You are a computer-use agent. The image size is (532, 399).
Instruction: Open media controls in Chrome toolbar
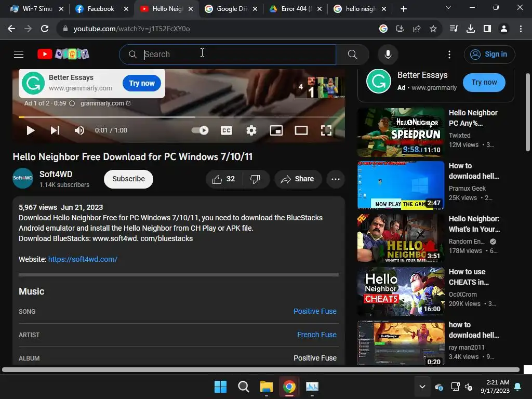click(x=454, y=29)
